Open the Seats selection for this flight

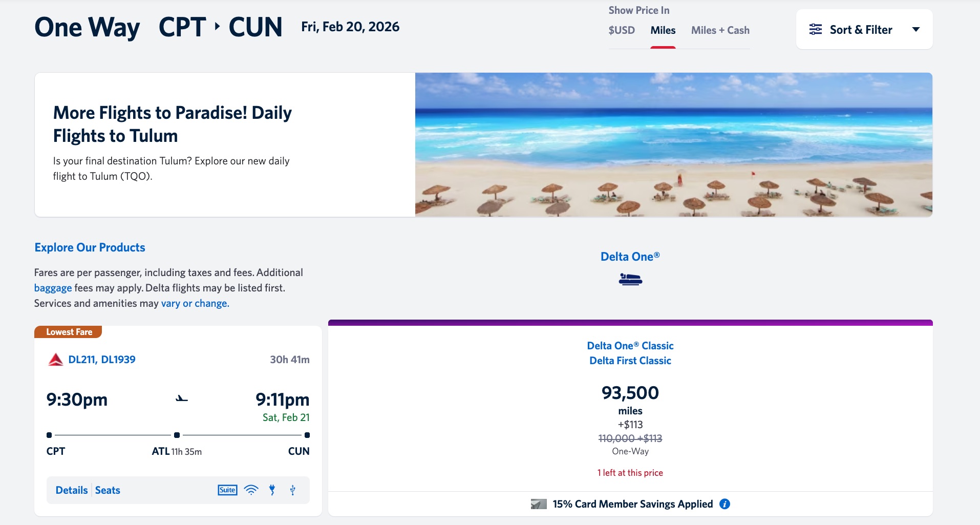(107, 490)
